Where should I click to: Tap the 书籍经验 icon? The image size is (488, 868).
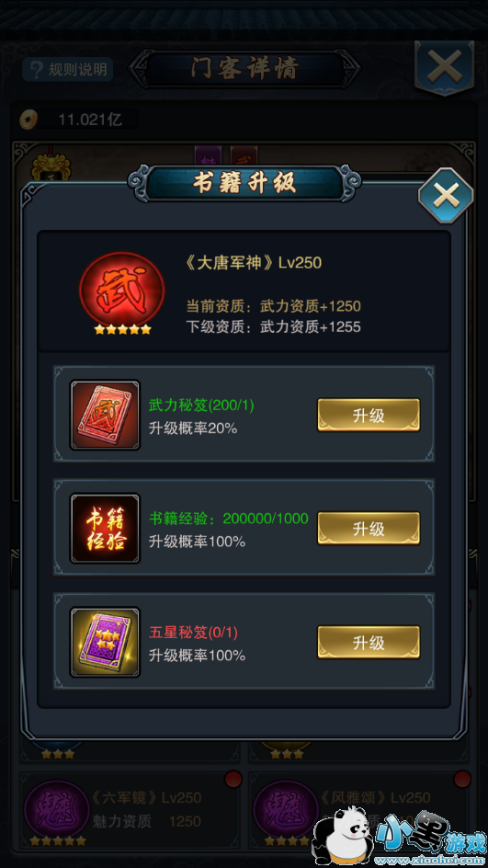coord(105,529)
